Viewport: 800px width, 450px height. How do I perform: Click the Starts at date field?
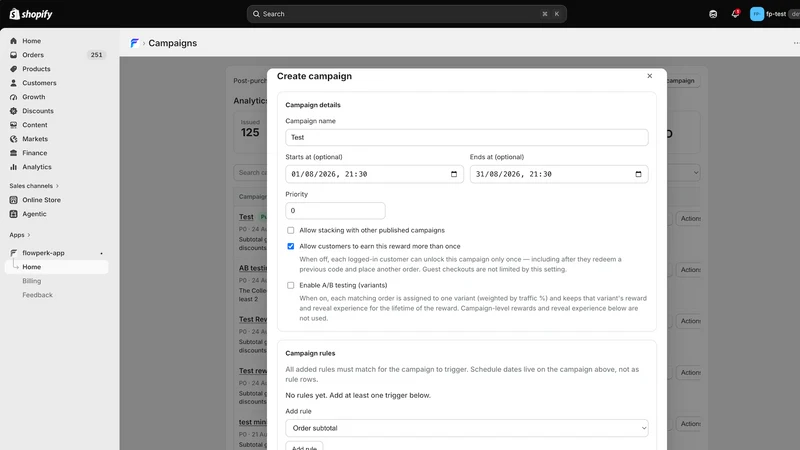[x=374, y=174]
